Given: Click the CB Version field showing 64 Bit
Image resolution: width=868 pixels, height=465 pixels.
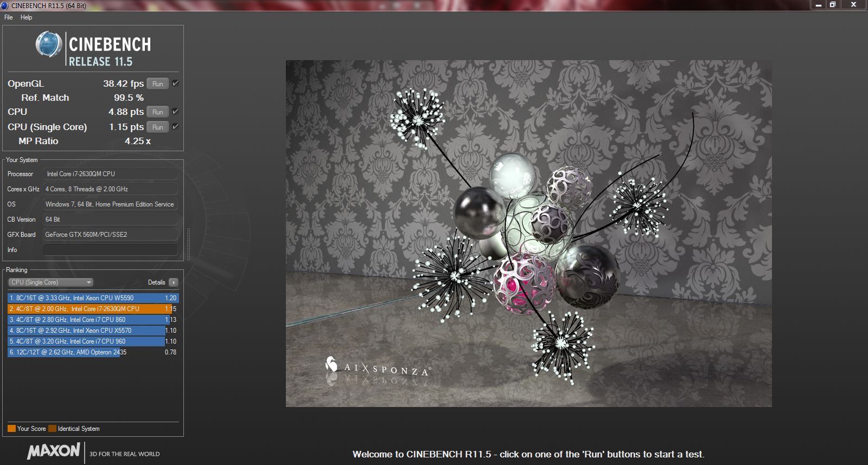Looking at the screenshot, I should point(110,219).
